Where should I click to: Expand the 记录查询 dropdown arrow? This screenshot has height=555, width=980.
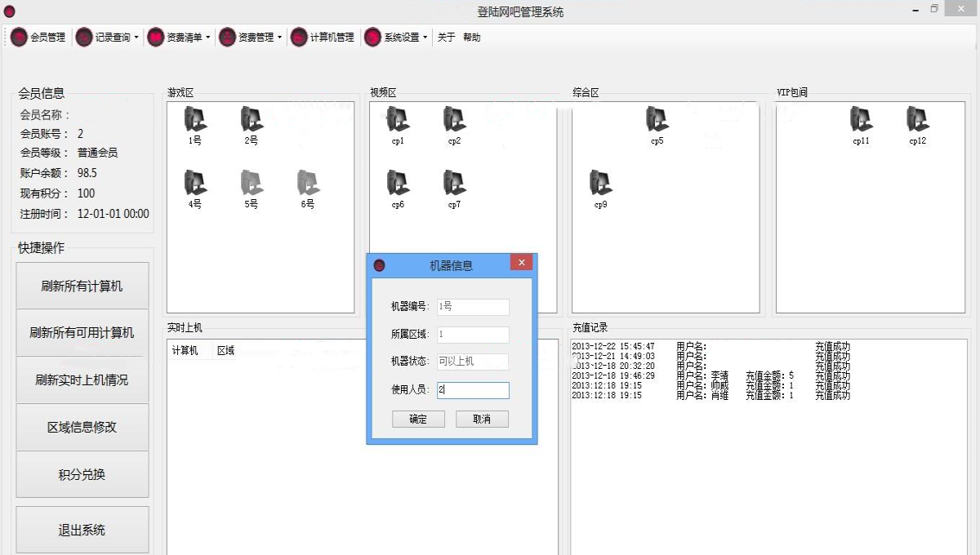136,38
